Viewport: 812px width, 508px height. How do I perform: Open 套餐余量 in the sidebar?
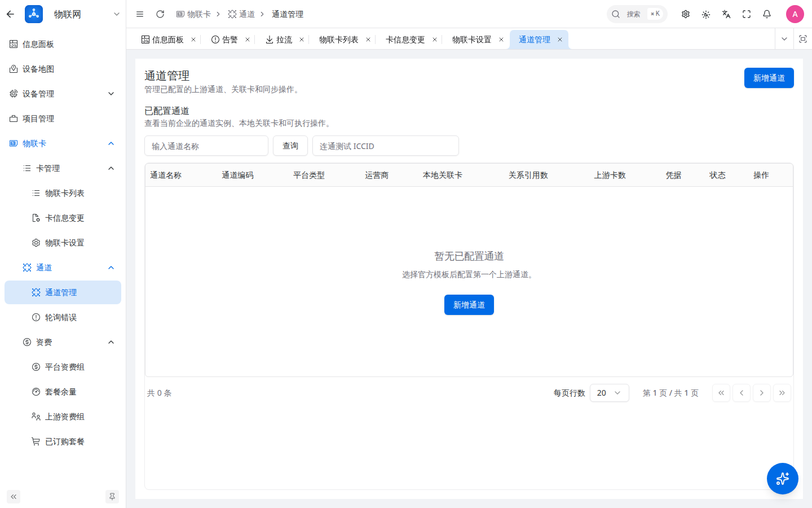(x=63, y=392)
